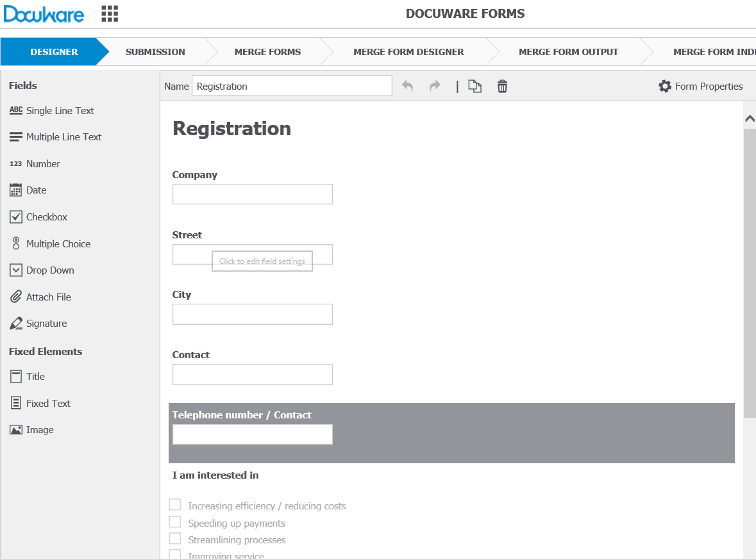
Task: Delete the form with the trash icon
Action: [x=502, y=85]
